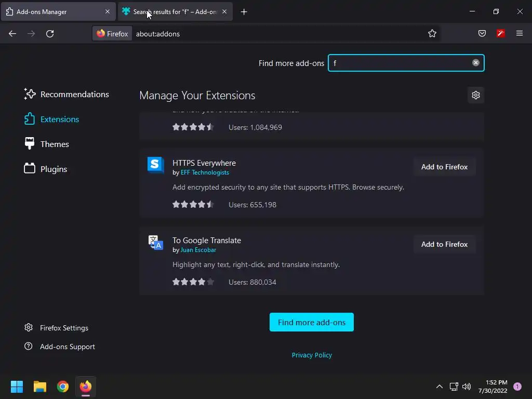Click the forward navigation arrow
Screen dimensions: 532x399
31,34
